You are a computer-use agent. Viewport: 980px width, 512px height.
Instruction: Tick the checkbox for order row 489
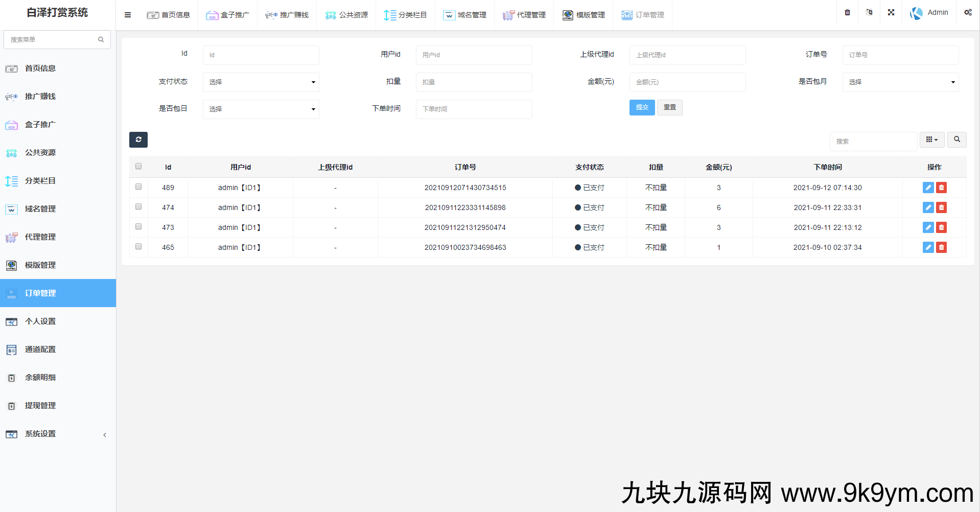click(138, 187)
